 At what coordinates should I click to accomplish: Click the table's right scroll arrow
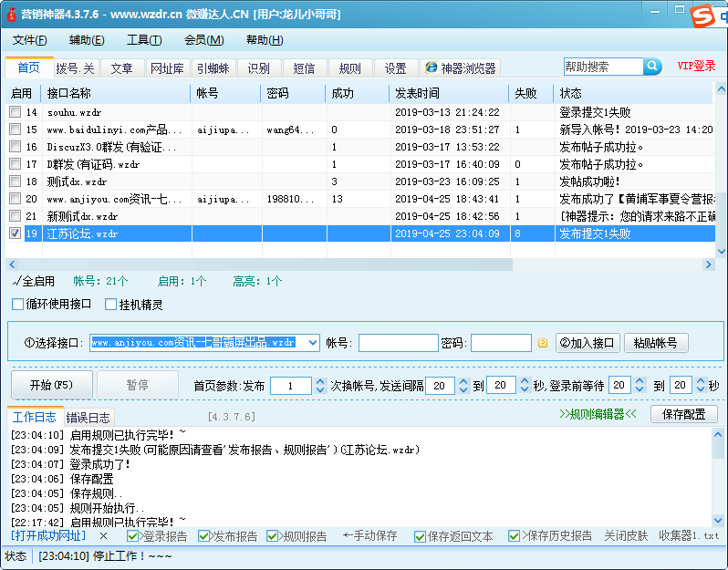(708, 264)
